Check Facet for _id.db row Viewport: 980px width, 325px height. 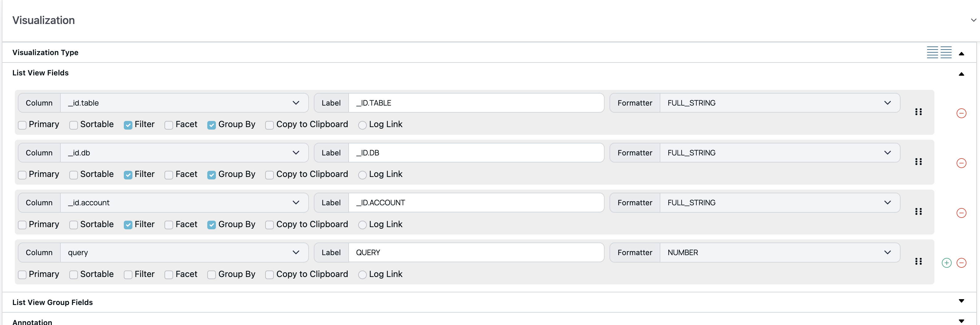pyautogui.click(x=168, y=175)
